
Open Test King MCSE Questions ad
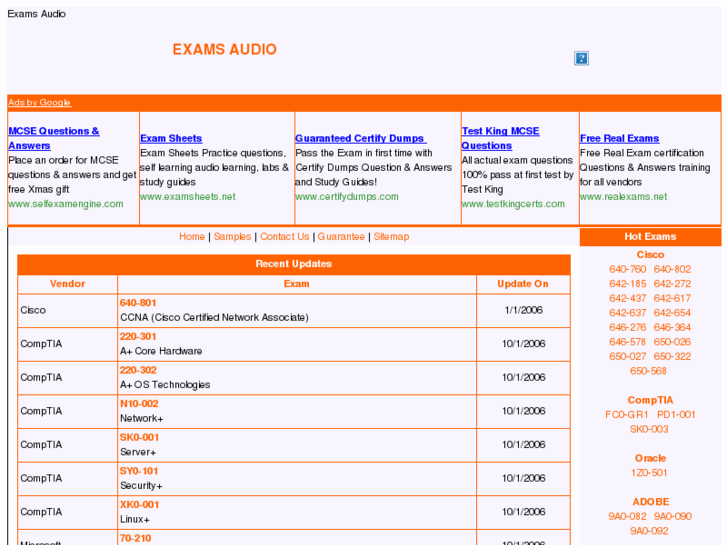click(x=500, y=138)
